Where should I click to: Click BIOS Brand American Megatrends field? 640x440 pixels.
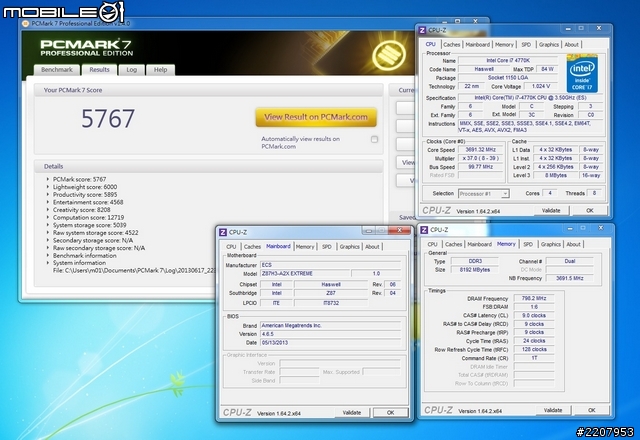tap(331, 326)
